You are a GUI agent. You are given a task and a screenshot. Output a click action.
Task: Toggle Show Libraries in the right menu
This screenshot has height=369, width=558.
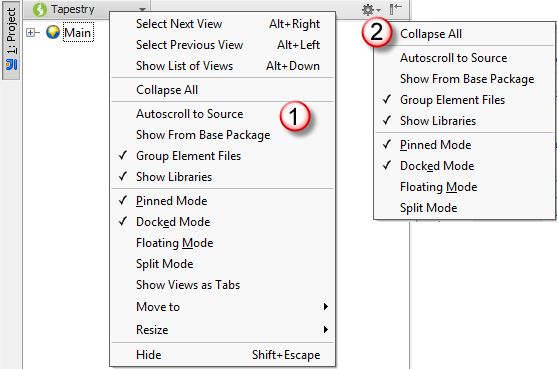click(464, 121)
